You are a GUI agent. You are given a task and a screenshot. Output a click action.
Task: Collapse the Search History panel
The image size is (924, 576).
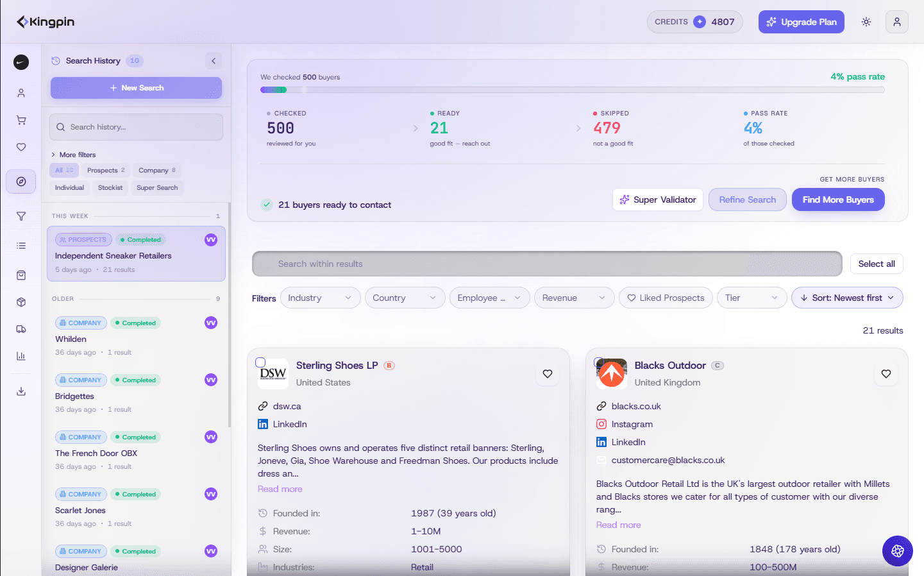coord(214,61)
